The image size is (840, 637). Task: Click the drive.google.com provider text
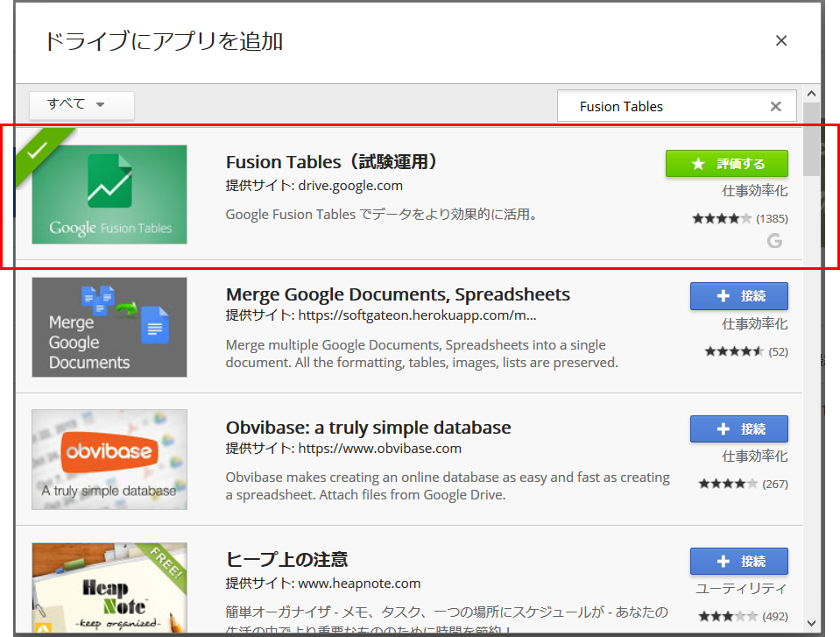350,186
